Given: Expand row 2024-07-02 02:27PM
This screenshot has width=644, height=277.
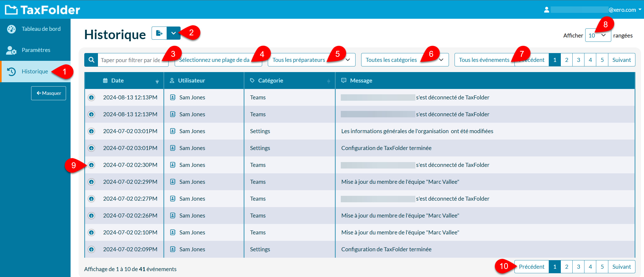Looking at the screenshot, I should (92, 199).
